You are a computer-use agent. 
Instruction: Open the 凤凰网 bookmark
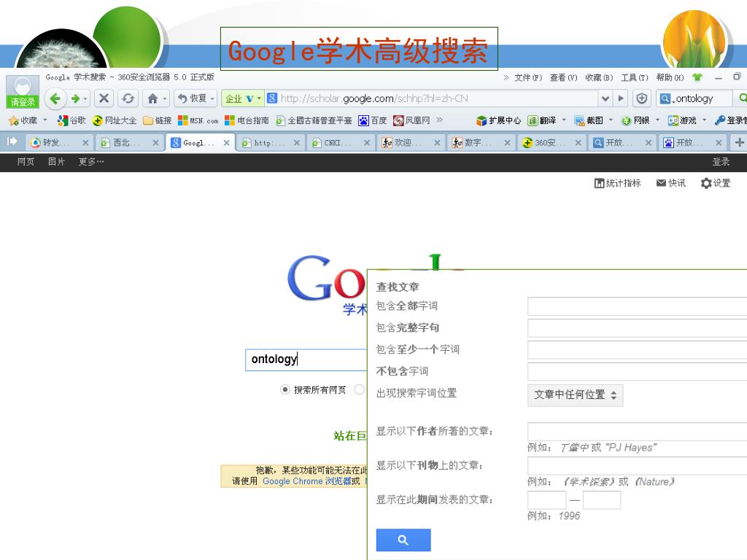(x=411, y=120)
